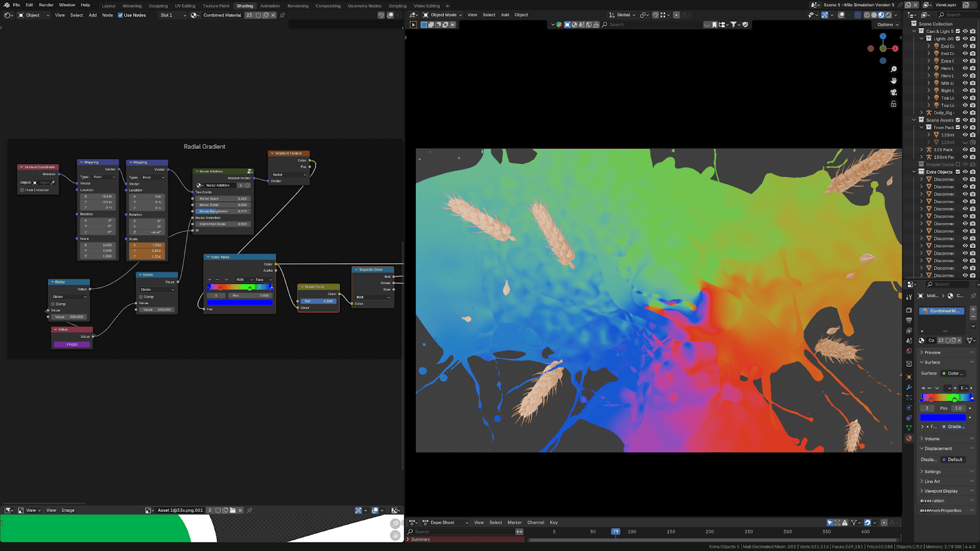The image size is (980, 551).
Task: Click the camera lock padlock icon in viewport
Action: coord(894,104)
